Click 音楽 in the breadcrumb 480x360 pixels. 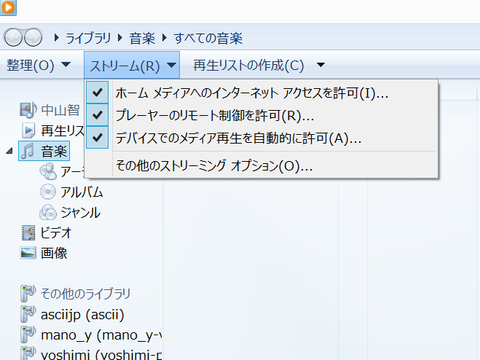point(142,38)
